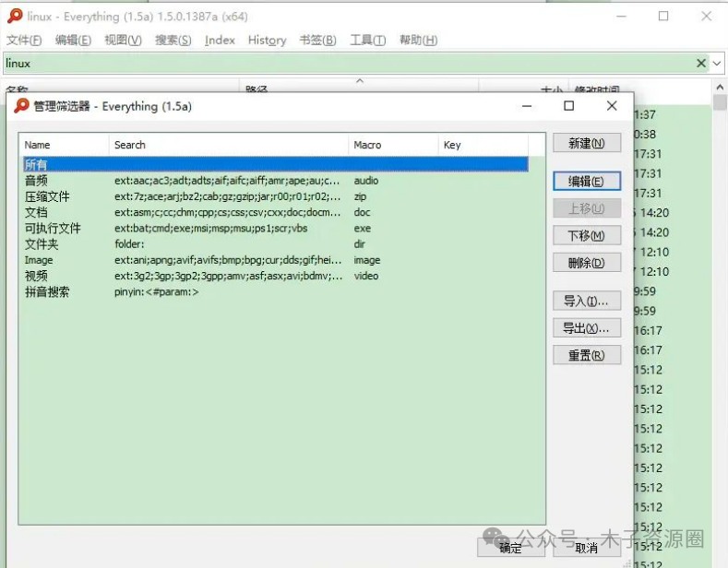728x568 pixels.
Task: Open the 书签(B) bookmarks menu
Action: click(x=317, y=40)
